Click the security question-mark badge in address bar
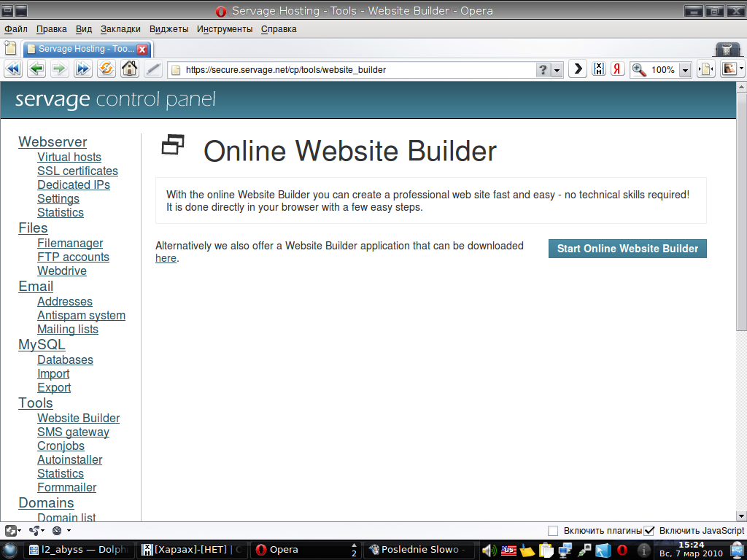 coord(543,70)
